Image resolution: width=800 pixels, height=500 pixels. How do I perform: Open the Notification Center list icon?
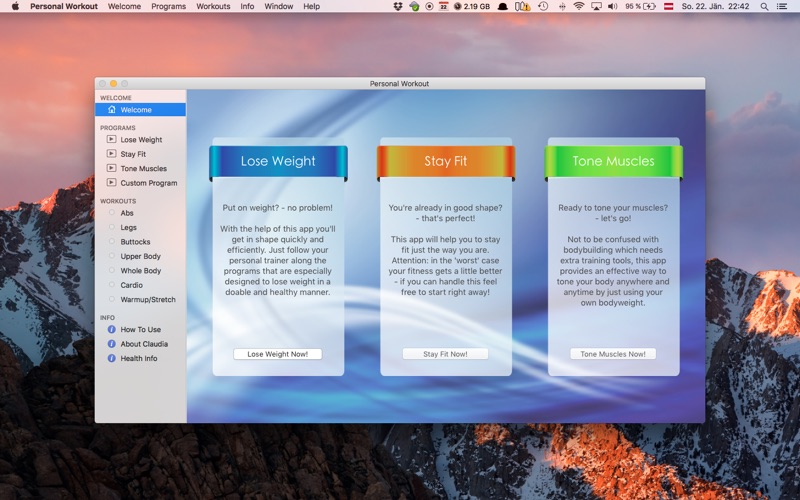tap(781, 7)
